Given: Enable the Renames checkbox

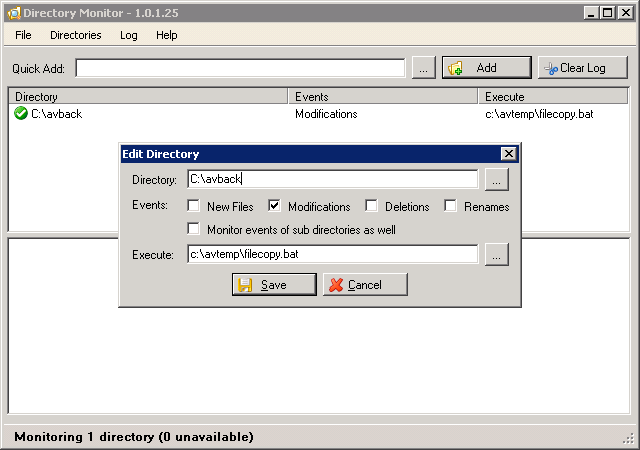Looking at the screenshot, I should click(450, 205).
